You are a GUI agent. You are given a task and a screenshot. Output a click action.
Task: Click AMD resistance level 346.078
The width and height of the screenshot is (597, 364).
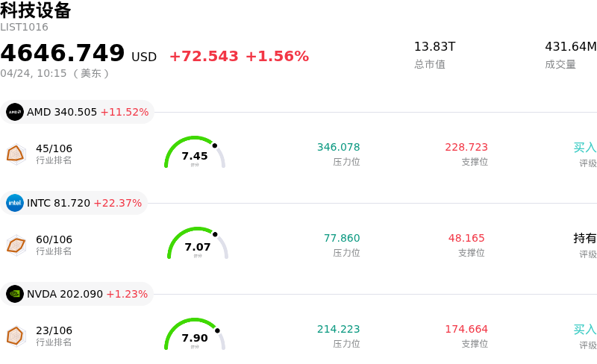pos(338,148)
